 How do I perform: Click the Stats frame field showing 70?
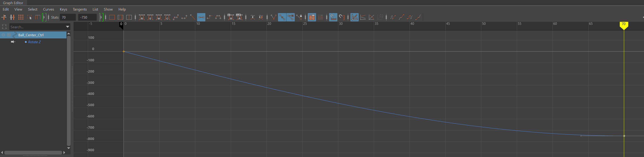coord(68,17)
